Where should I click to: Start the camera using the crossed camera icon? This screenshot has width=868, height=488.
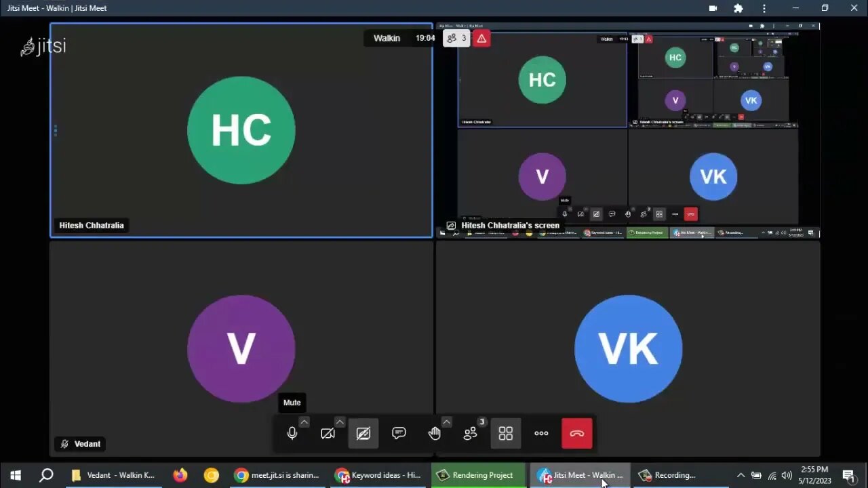(328, 434)
